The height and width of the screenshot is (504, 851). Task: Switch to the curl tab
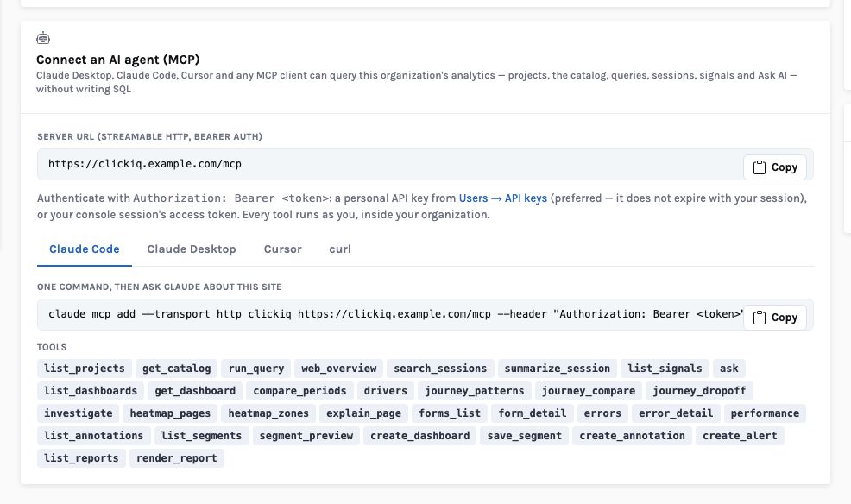point(340,249)
